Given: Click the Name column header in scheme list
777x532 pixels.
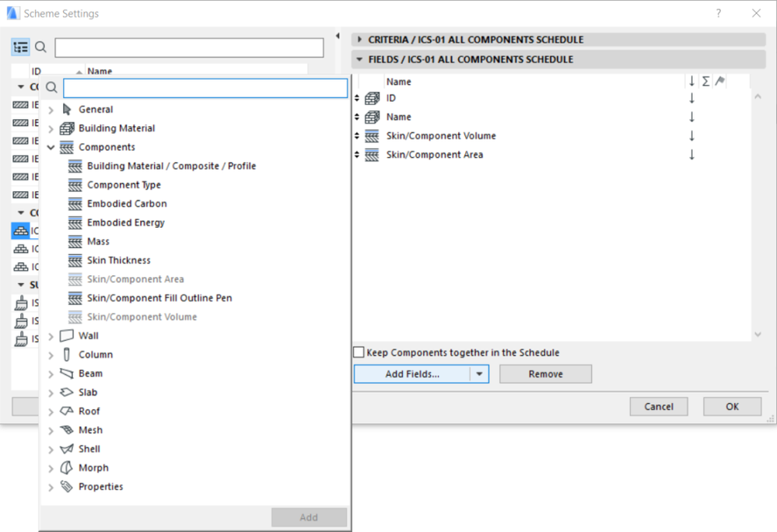Looking at the screenshot, I should point(100,72).
